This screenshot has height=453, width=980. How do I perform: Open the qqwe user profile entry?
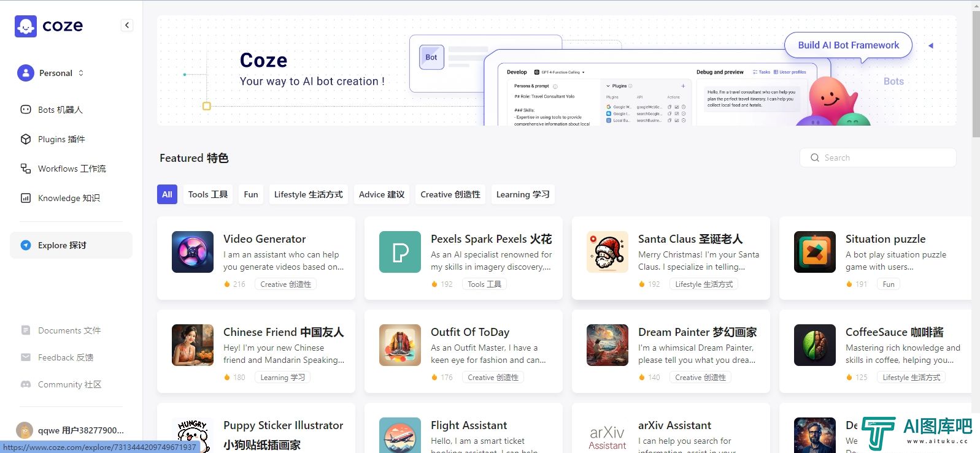71,430
